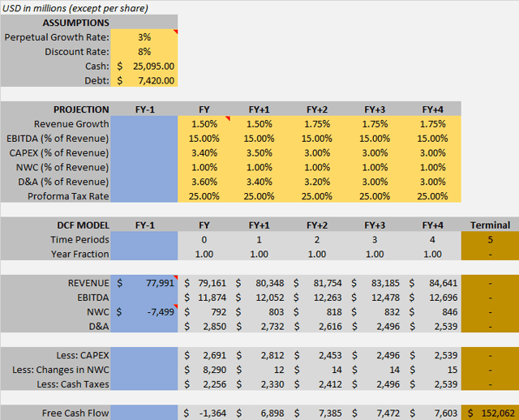Select the Terminal column header cell
The image size is (519, 420).
click(490, 225)
